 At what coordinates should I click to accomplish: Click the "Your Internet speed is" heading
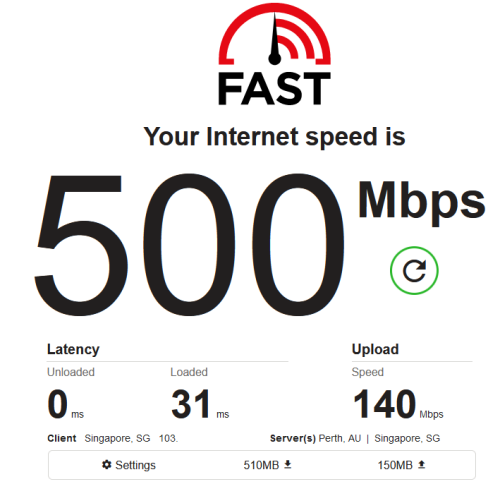point(274,137)
